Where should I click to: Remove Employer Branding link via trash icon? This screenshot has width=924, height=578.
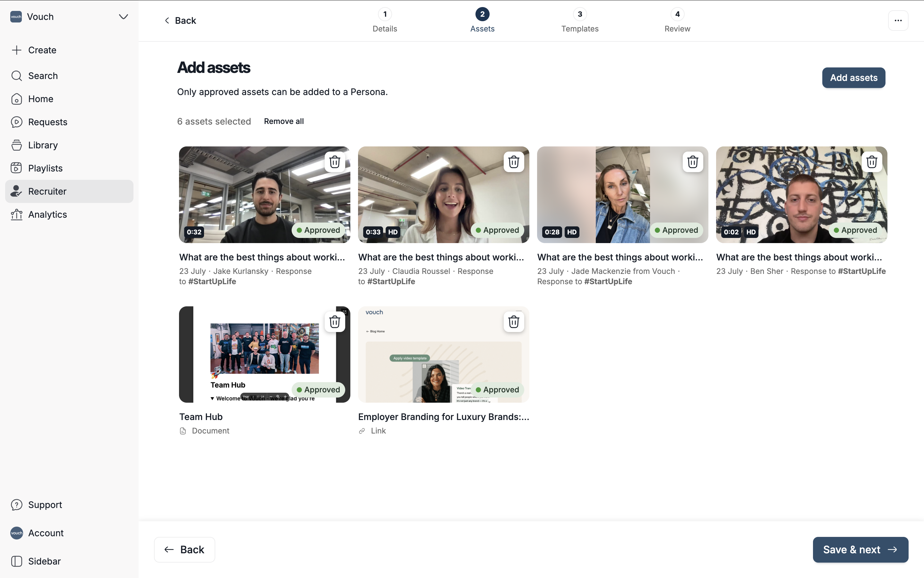tap(514, 322)
